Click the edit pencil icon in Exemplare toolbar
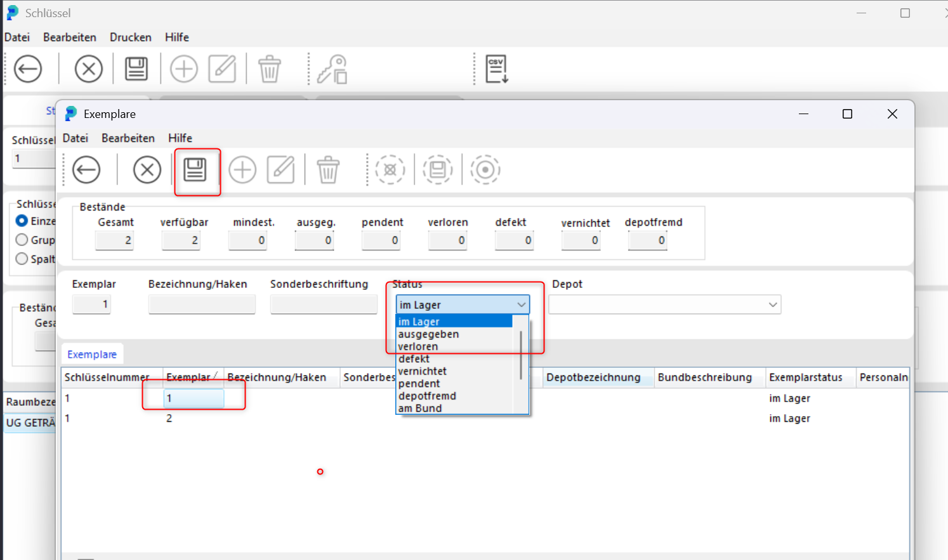This screenshot has height=560, width=948. pyautogui.click(x=280, y=170)
